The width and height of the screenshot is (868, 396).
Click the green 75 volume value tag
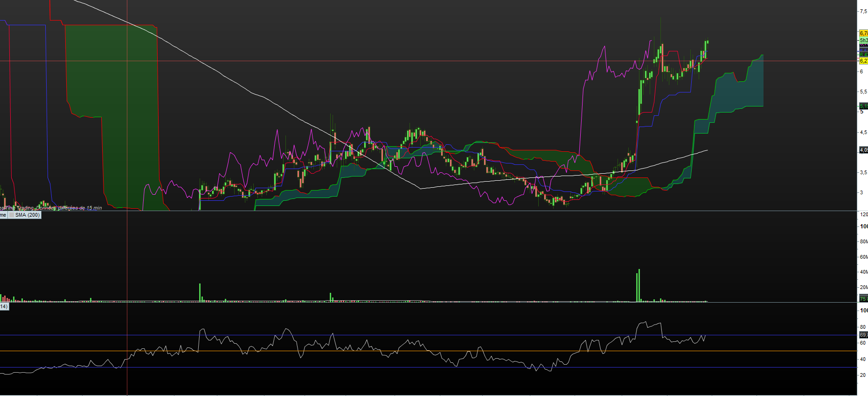point(863,298)
